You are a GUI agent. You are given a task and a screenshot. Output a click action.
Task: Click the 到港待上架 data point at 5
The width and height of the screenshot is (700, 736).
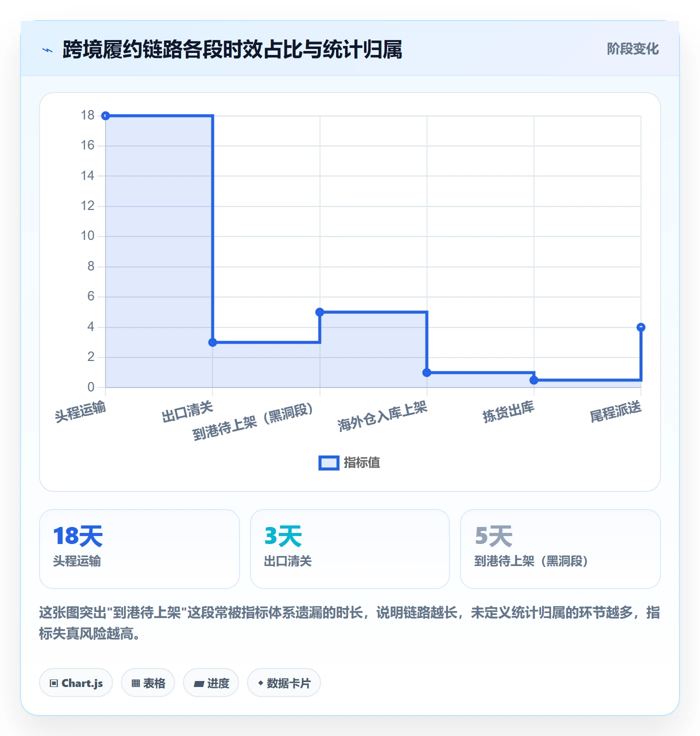[320, 312]
